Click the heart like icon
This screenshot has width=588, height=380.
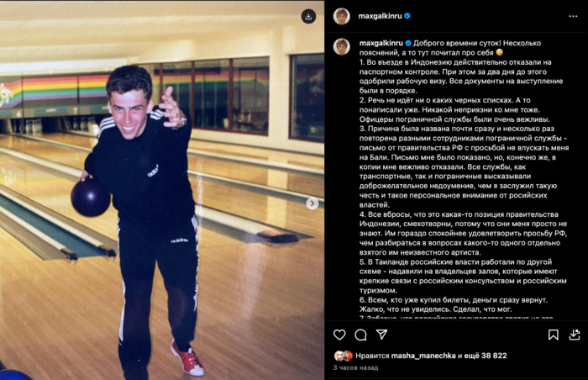point(339,335)
